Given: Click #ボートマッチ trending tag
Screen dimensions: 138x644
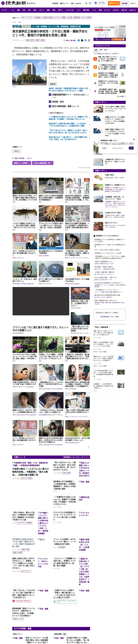Looking at the screenshot, I should pos(27,18).
